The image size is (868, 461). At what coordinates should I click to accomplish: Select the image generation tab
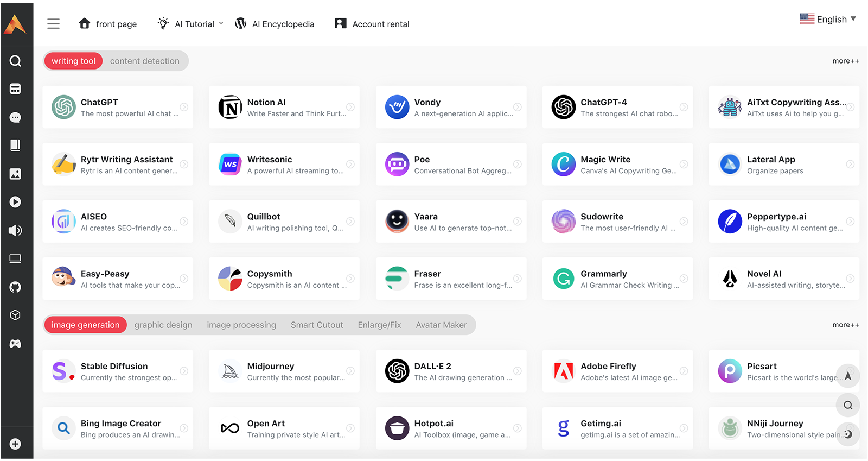[x=85, y=325]
